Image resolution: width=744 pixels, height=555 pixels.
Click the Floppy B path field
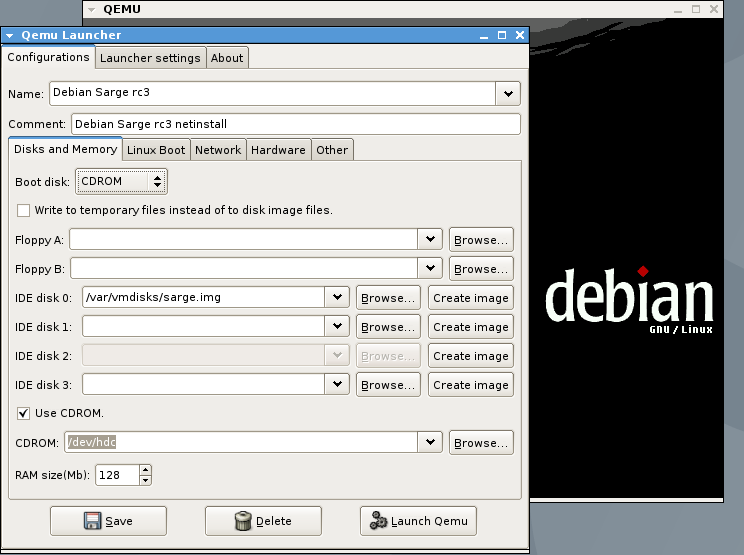(x=244, y=268)
